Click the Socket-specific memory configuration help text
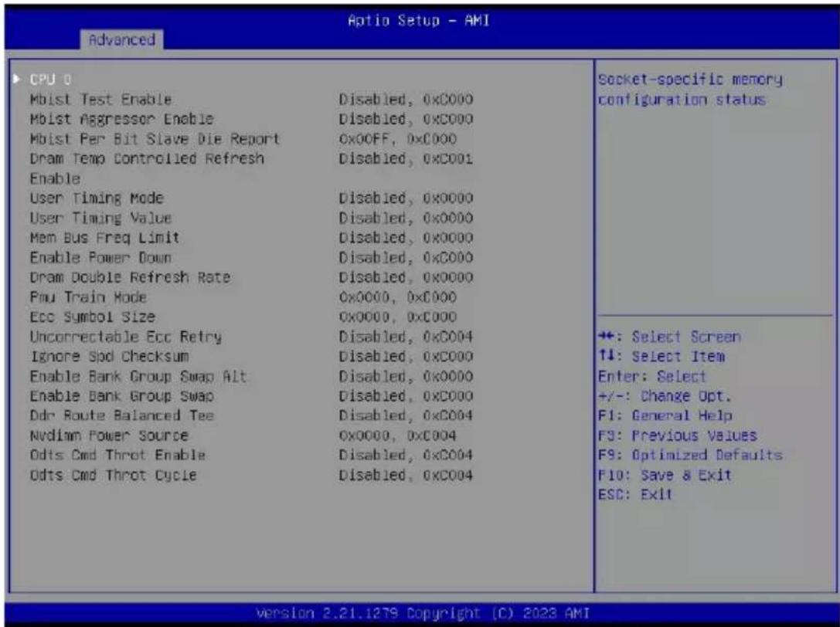The height and width of the screenshot is (627, 840). 690,90
